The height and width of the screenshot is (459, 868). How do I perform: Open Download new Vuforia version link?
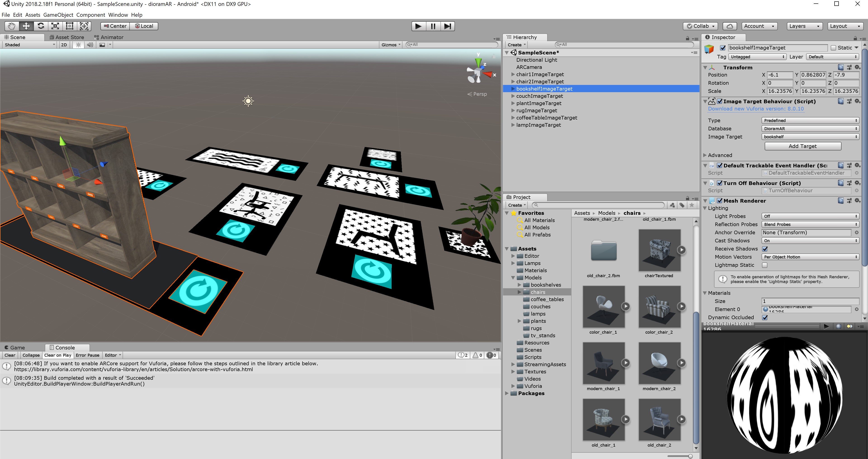click(x=755, y=109)
